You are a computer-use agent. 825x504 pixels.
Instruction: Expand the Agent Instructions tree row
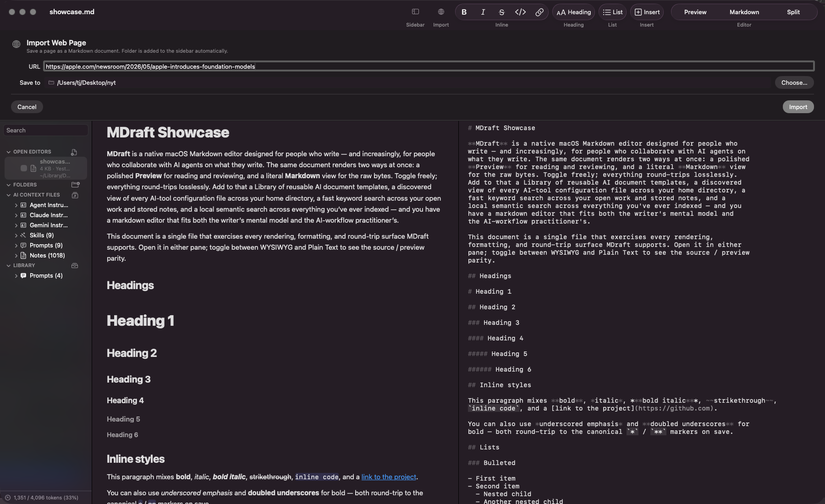16,205
